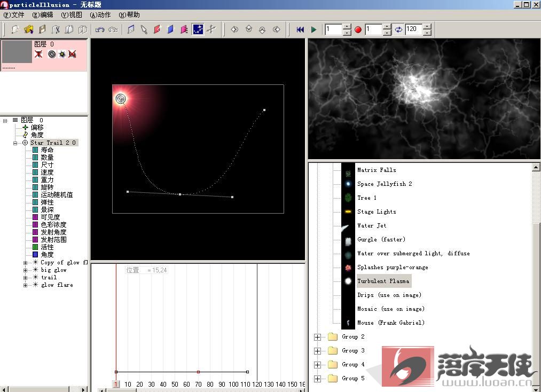The width and height of the screenshot is (541, 392).
Task: Select the 寿命 life property
Action: coord(47,150)
